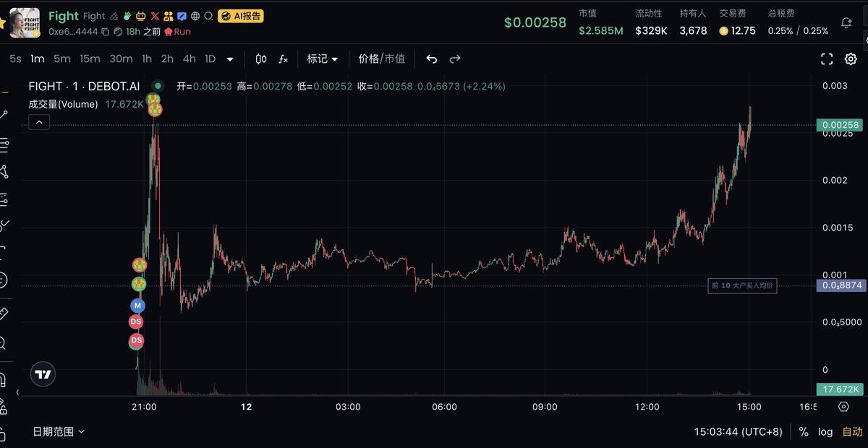Open the timezone menu 15:03:44 (UTC+8)

point(738,432)
